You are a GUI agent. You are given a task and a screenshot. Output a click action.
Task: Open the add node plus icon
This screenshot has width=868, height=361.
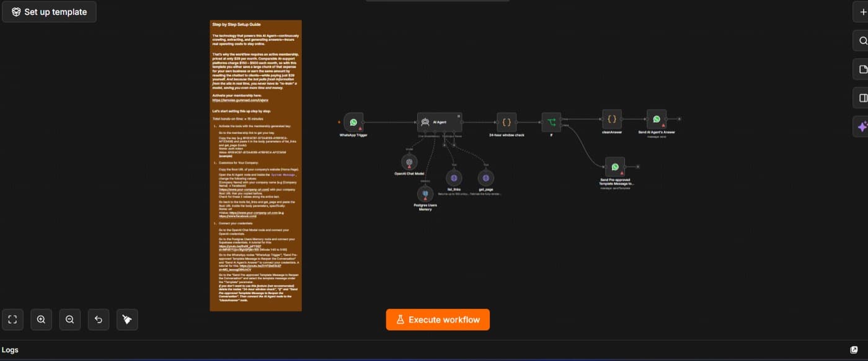pos(862,12)
